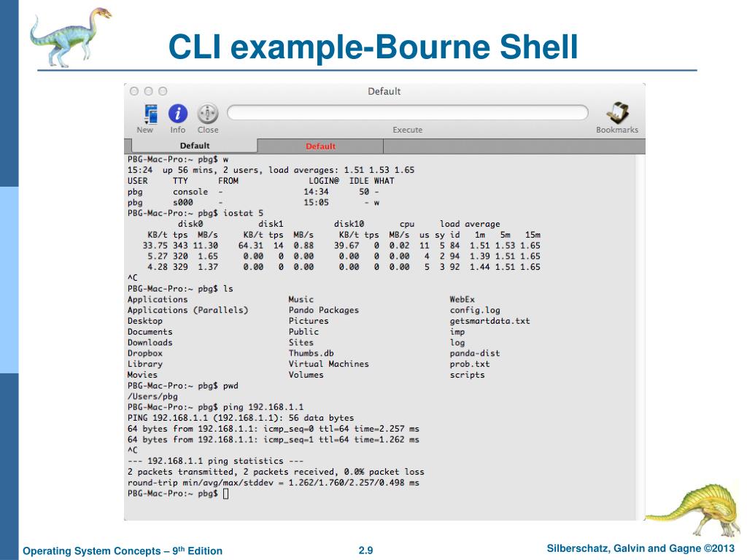Click the 'Documents' folder name
The image size is (747, 560).
tap(150, 332)
